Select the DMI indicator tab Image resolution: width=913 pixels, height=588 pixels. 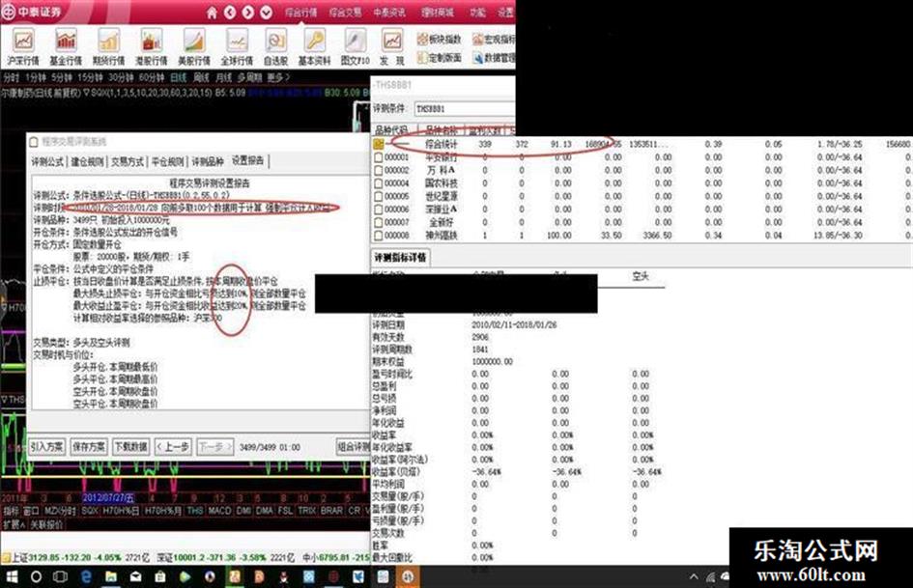point(244,511)
